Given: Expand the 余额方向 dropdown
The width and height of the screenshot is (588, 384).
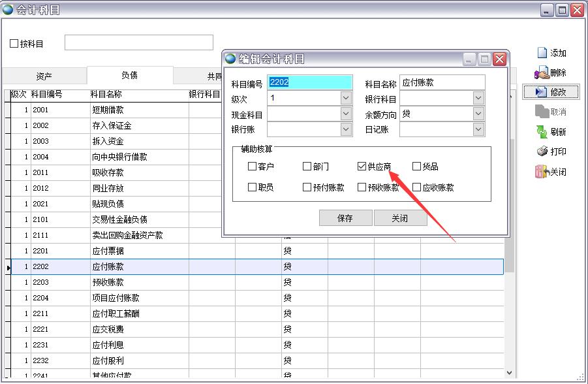Looking at the screenshot, I should 478,114.
